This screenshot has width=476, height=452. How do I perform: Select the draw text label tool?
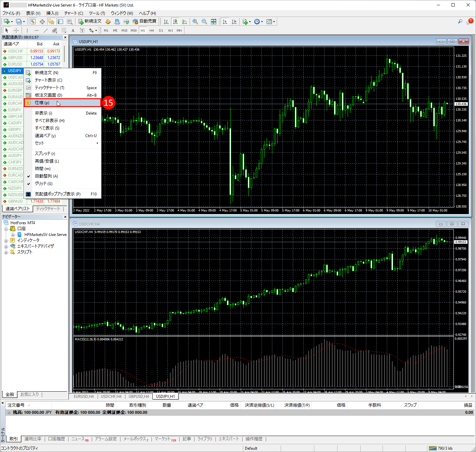pyautogui.click(x=73, y=30)
